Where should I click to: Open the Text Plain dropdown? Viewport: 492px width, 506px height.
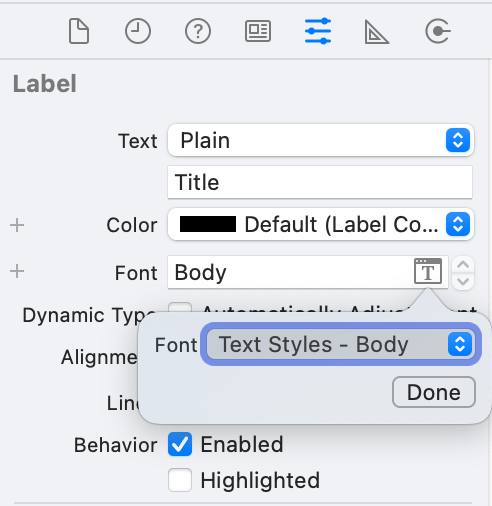pos(321,140)
